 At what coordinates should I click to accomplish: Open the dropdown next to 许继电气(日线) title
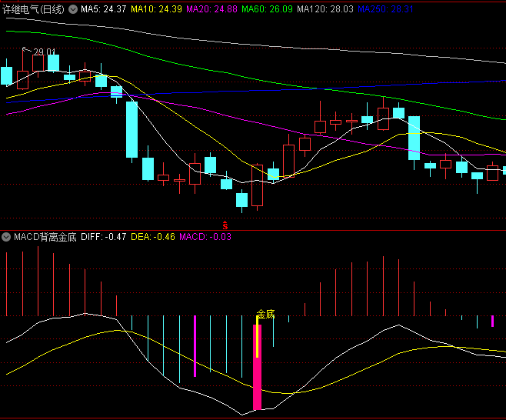click(x=73, y=9)
